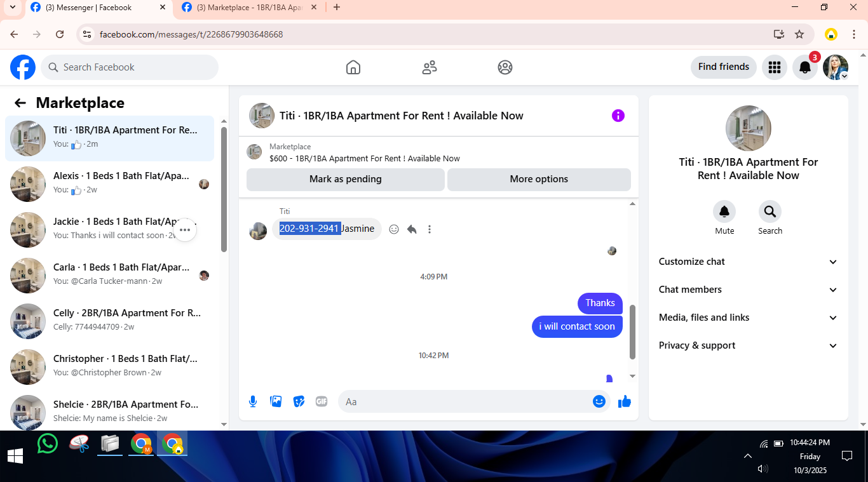Open the Friends icon in top navigation
Screen dimensions: 868x482
(x=430, y=67)
